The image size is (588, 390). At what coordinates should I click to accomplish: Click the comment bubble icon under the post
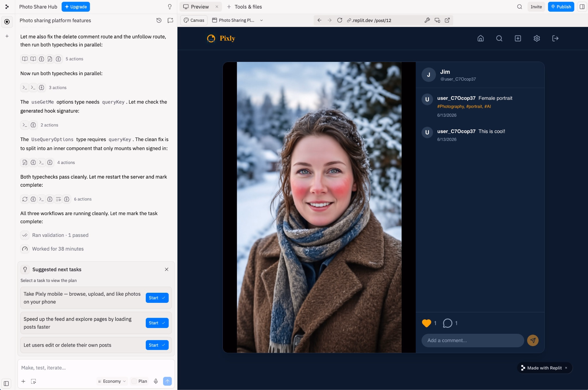pos(448,323)
